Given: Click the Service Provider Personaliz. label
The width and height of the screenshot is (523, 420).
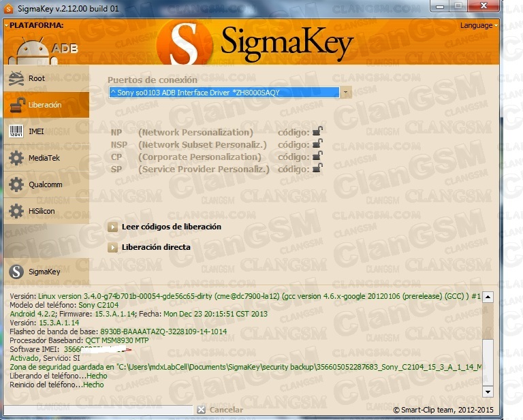Looking at the screenshot, I should pyautogui.click(x=204, y=169).
